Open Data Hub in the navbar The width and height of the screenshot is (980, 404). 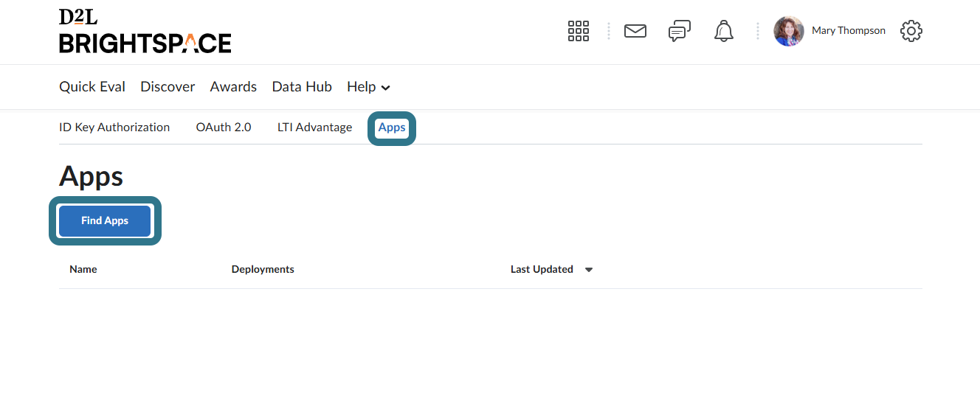302,87
